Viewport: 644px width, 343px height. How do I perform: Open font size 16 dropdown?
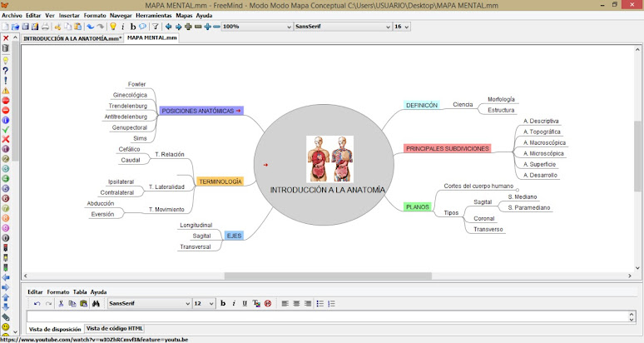click(402, 27)
